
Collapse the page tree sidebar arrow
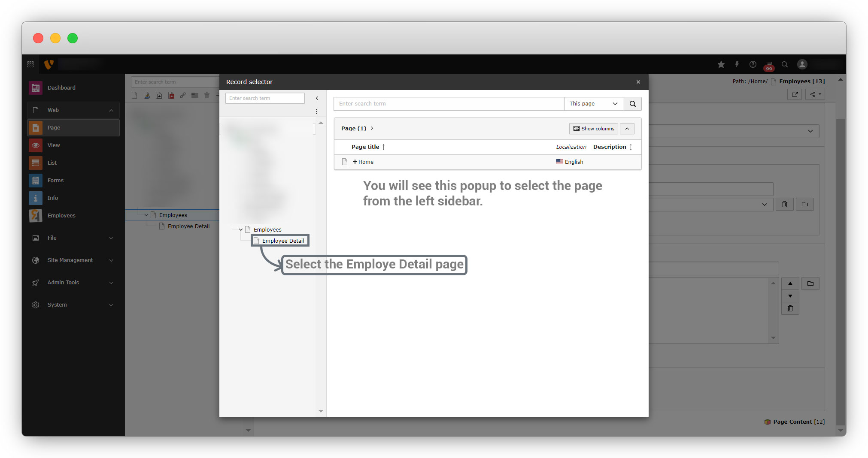[x=317, y=98]
